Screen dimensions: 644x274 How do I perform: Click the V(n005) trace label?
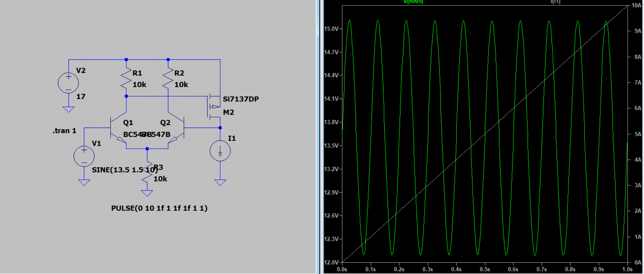413,2
